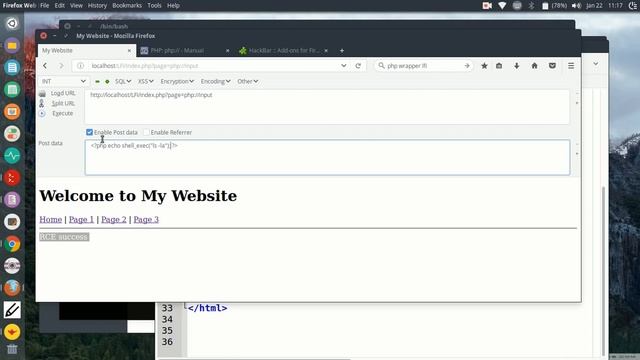Expand the XSS dropdown menu
The width and height of the screenshot is (640, 360).
pyautogui.click(x=145, y=81)
